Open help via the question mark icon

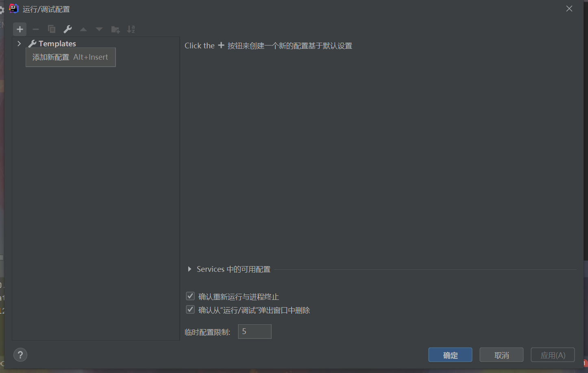click(20, 355)
